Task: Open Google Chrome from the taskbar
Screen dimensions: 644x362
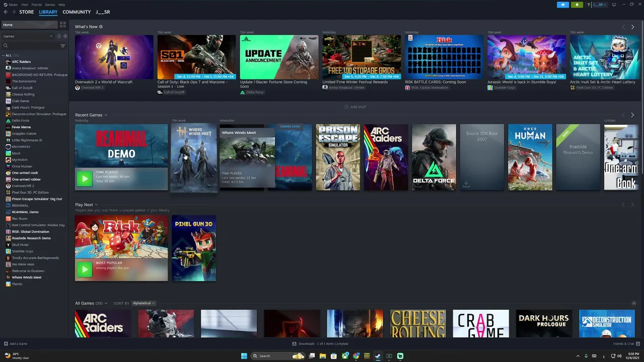Action: pos(356,356)
